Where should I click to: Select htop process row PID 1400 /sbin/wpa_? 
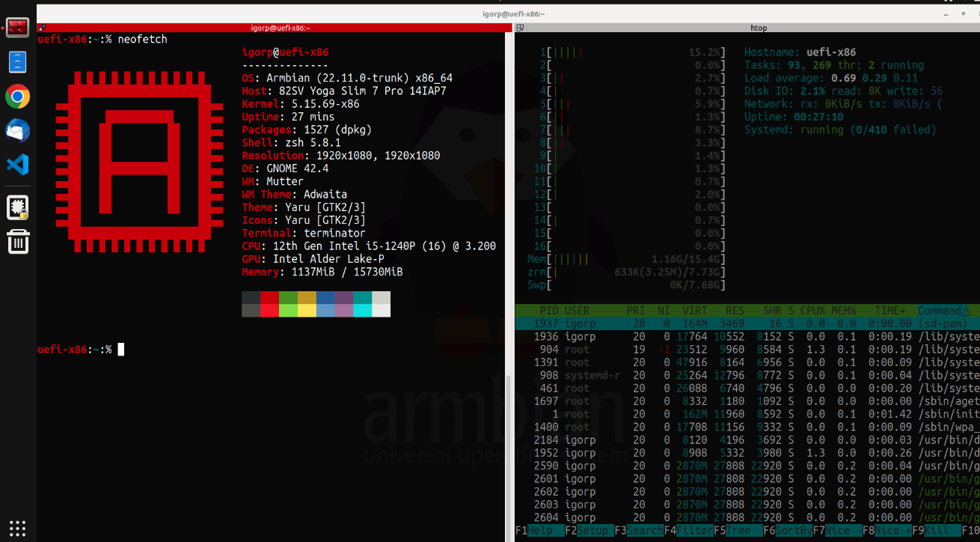747,427
